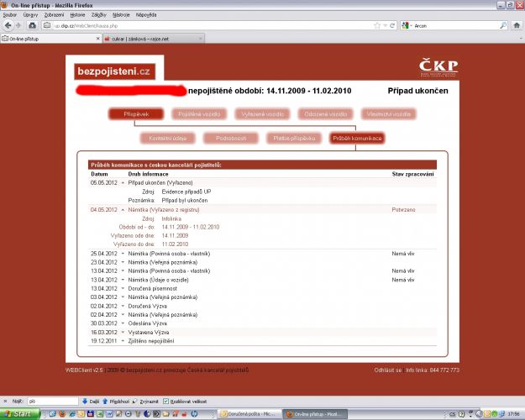
Task: Go back with the browser Back arrow
Action: (x=8, y=25)
